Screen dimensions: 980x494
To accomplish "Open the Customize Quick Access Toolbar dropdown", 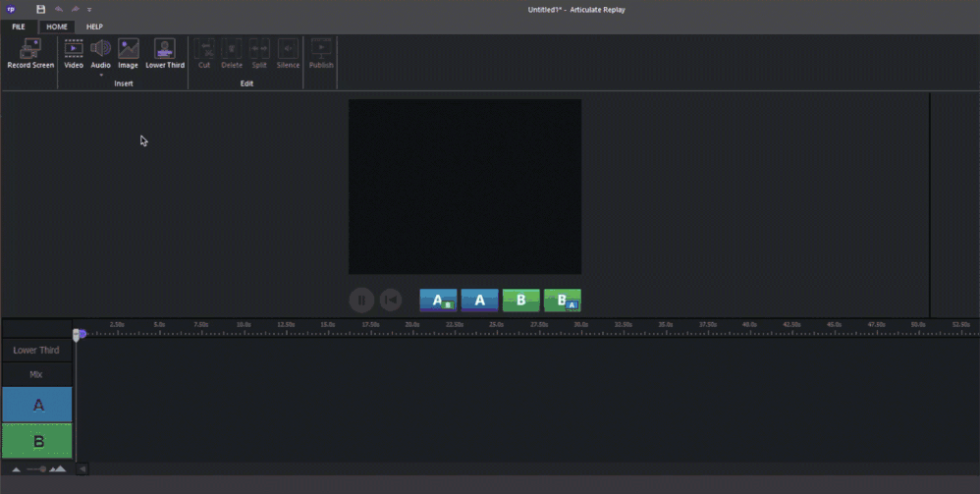I will (x=89, y=10).
